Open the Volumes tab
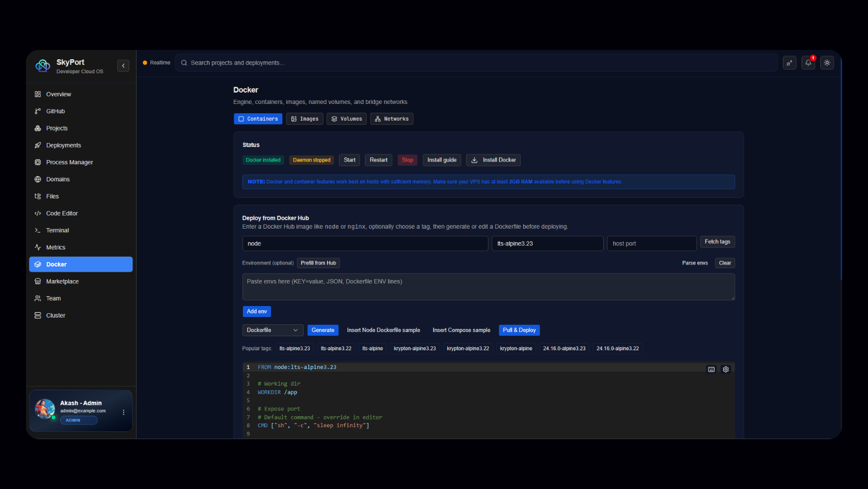This screenshot has height=489, width=868. tap(347, 119)
